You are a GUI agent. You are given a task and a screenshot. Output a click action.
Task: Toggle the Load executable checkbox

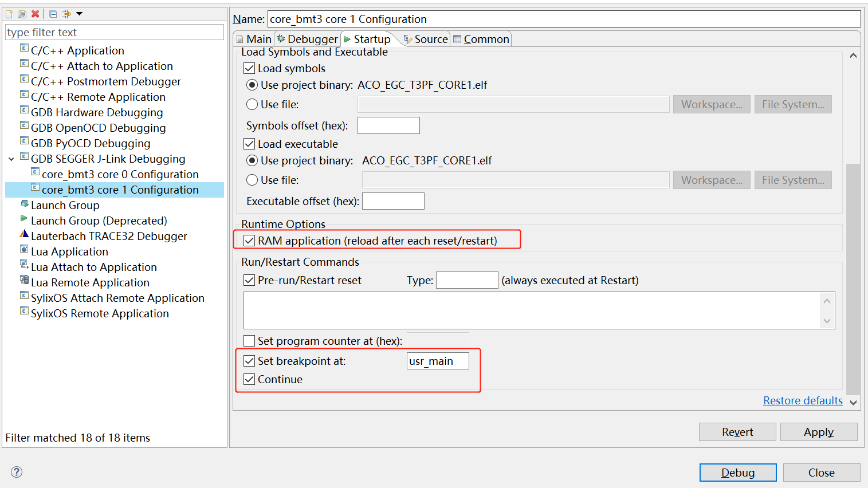[x=249, y=144]
